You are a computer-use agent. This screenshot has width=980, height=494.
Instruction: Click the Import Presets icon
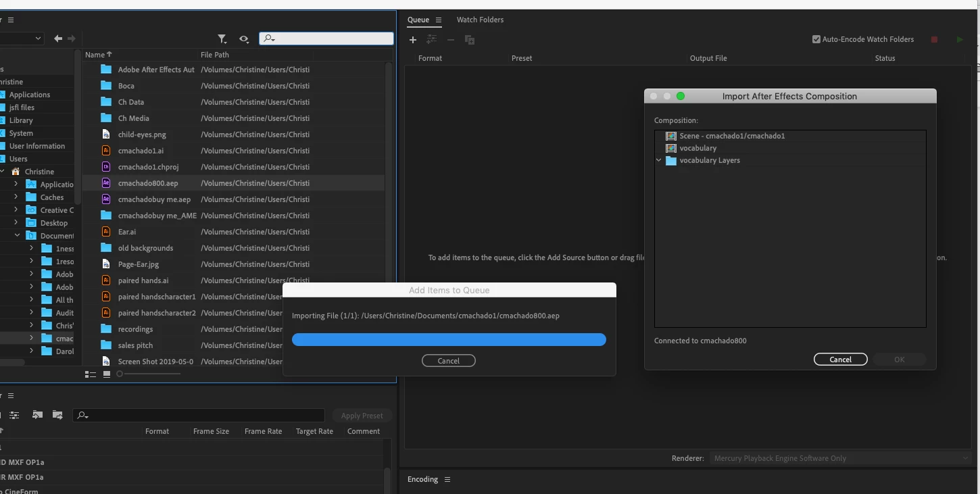click(37, 416)
